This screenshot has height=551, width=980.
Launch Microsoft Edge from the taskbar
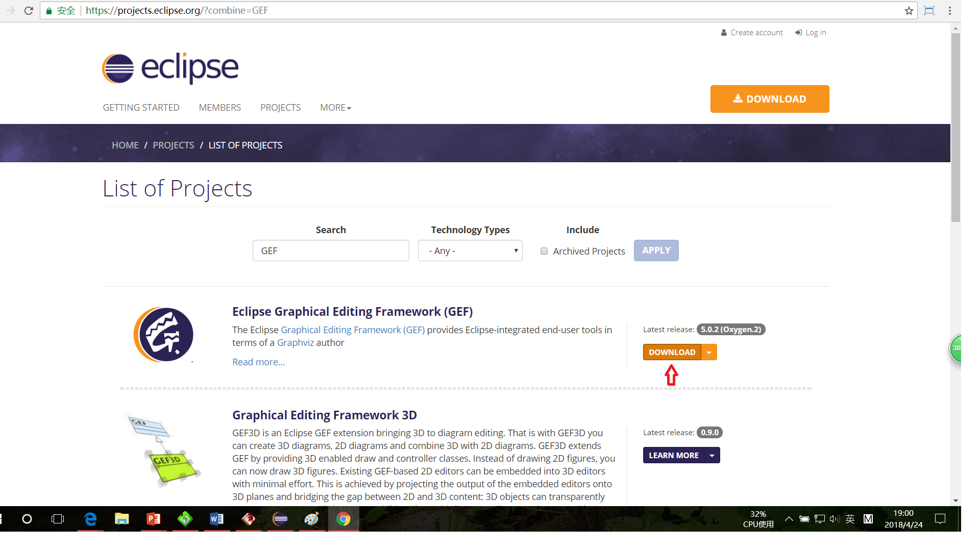90,519
